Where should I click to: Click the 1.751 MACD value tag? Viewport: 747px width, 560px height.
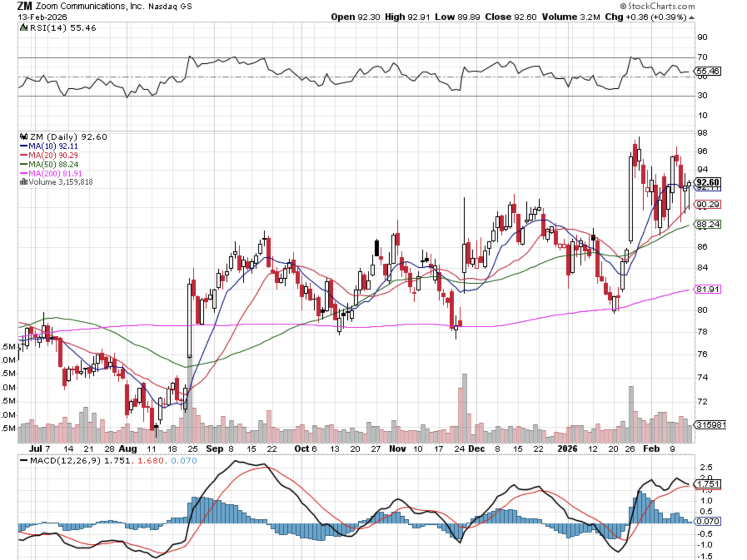click(708, 484)
